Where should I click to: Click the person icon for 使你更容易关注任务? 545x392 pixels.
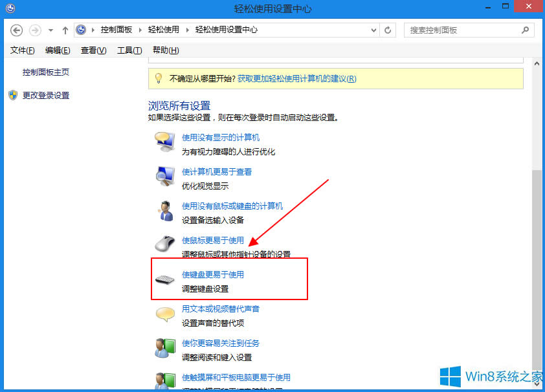click(164, 349)
